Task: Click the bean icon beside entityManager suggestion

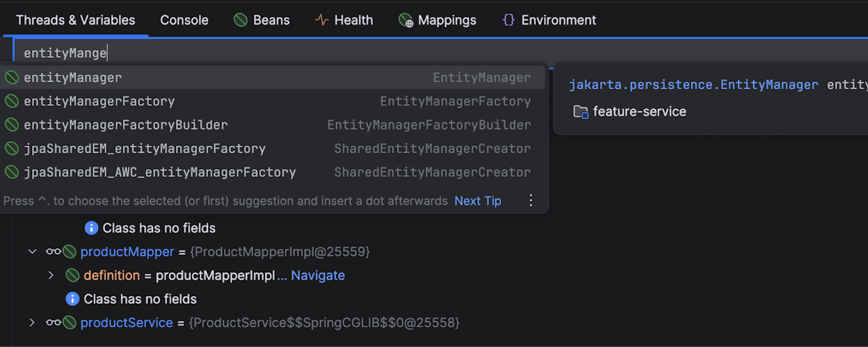Action: pyautogui.click(x=12, y=77)
